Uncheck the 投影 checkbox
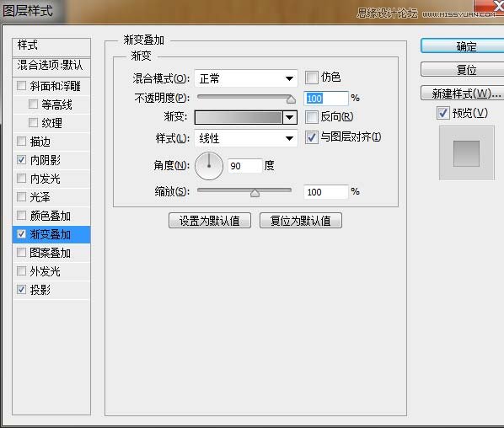Screen dimensions: 504x428 22,290
